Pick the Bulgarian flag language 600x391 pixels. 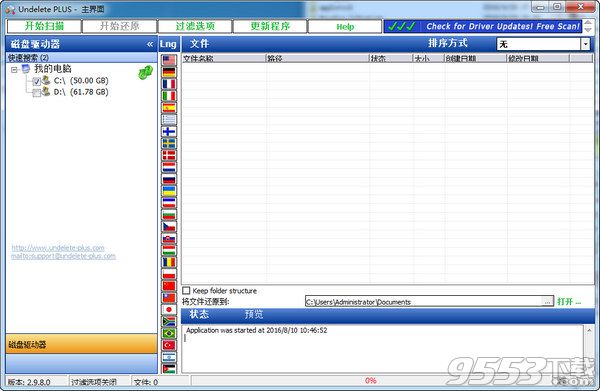(169, 215)
